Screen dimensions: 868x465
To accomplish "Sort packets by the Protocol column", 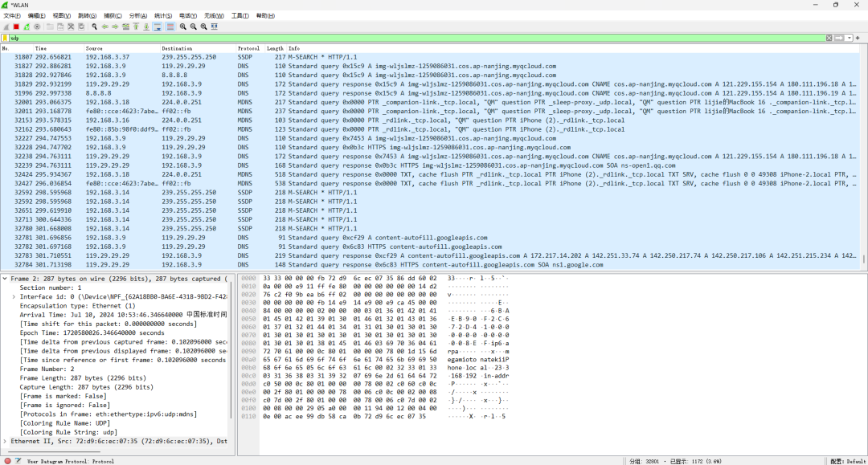I will coord(248,49).
